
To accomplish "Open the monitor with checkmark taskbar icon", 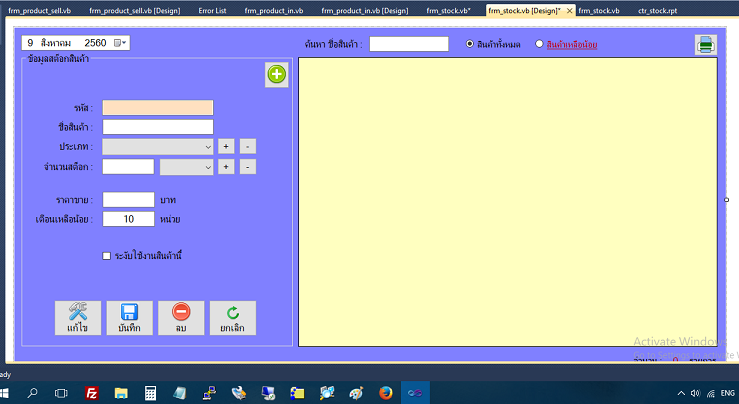I will click(268, 393).
